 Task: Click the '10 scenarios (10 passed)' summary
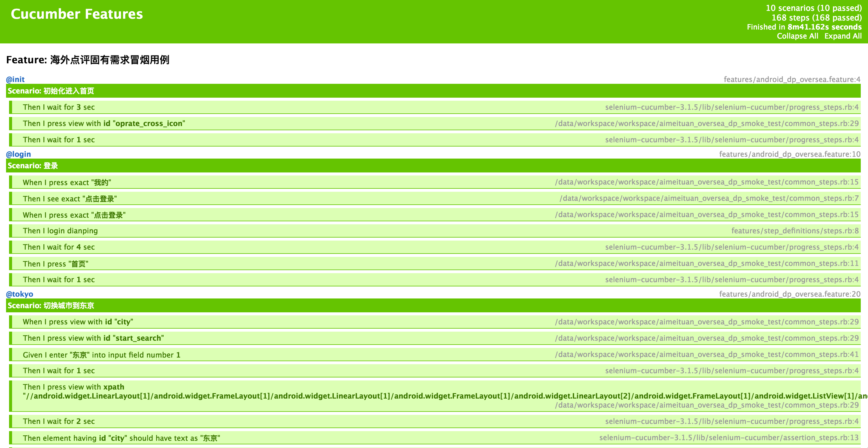pyautogui.click(x=813, y=8)
